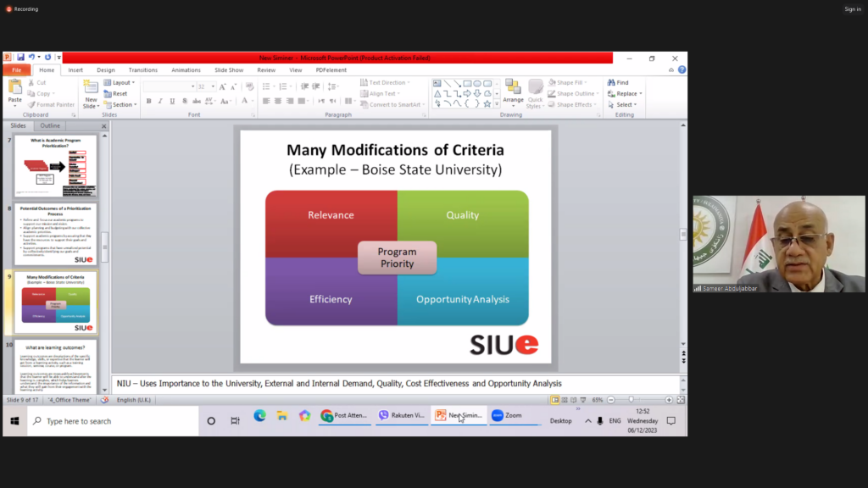
Task: Insert a New Slide
Action: [91, 94]
